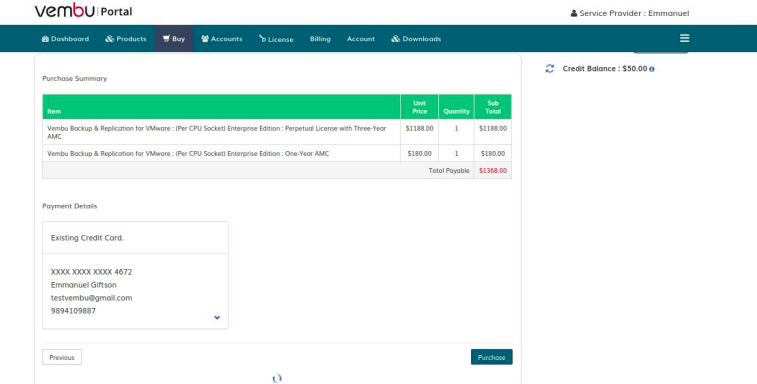757x384 pixels.
Task: Click the Service Provider user icon
Action: [x=574, y=14]
